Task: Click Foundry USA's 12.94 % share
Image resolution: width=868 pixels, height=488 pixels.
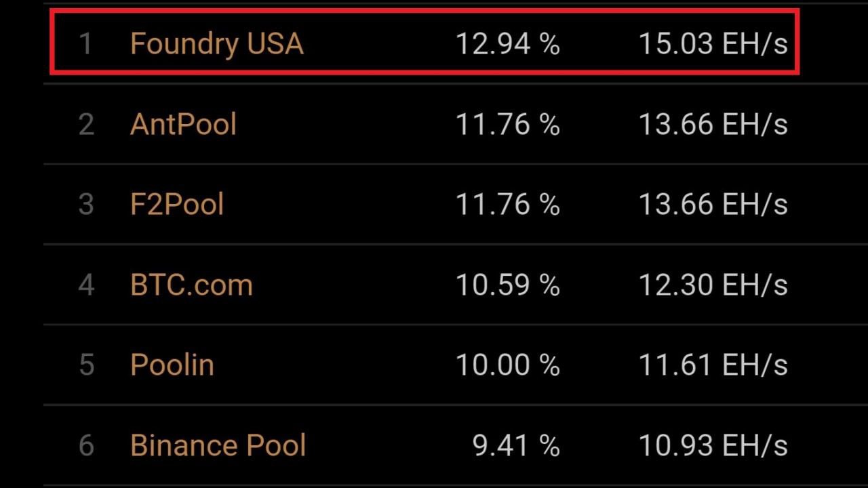Action: 507,44
